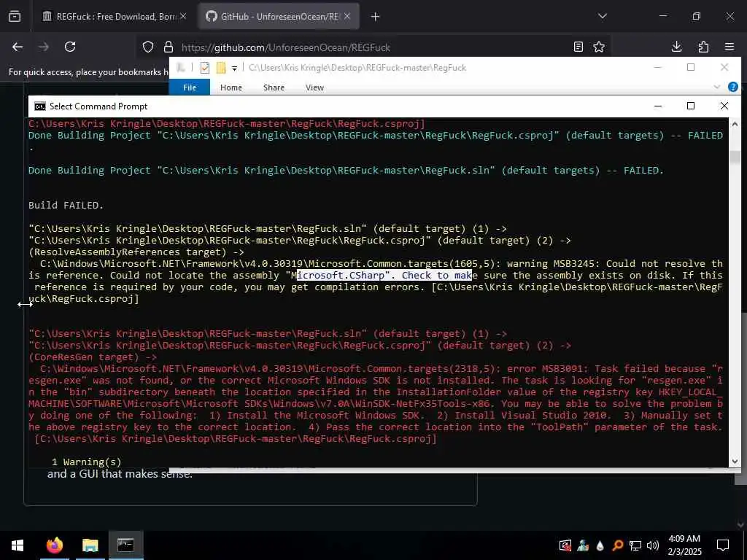The width and height of the screenshot is (747, 560).
Task: Click '(ResolveAssemblyReferences target) ->' line
Action: coord(136,252)
